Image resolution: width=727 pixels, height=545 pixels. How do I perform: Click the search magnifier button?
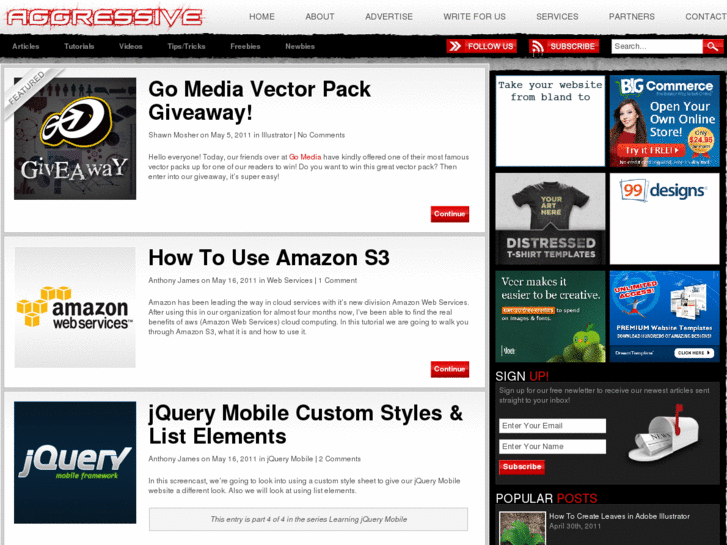pos(713,46)
